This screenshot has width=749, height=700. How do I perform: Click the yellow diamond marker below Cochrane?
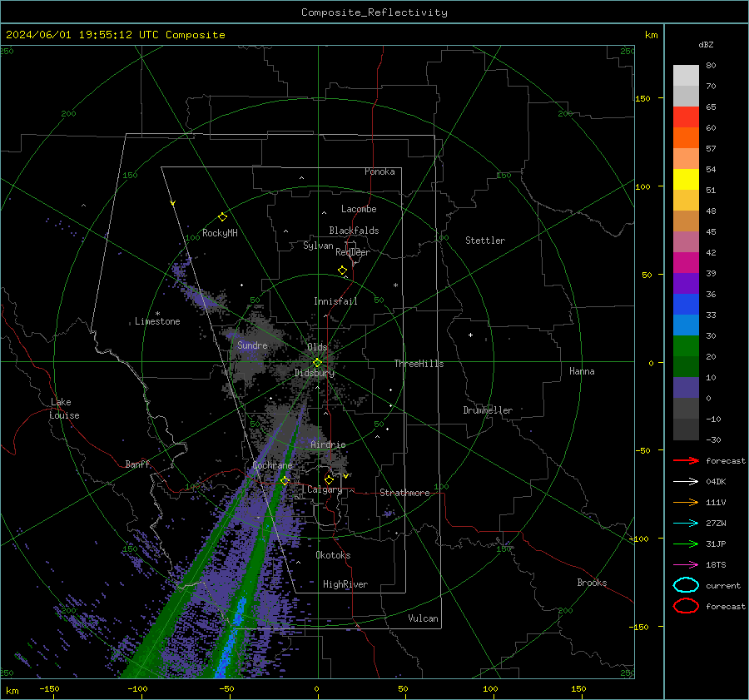285,481
